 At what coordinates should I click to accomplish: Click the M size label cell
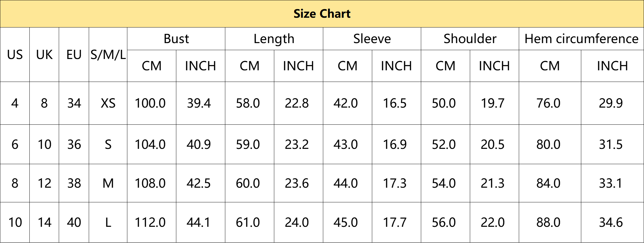108,183
